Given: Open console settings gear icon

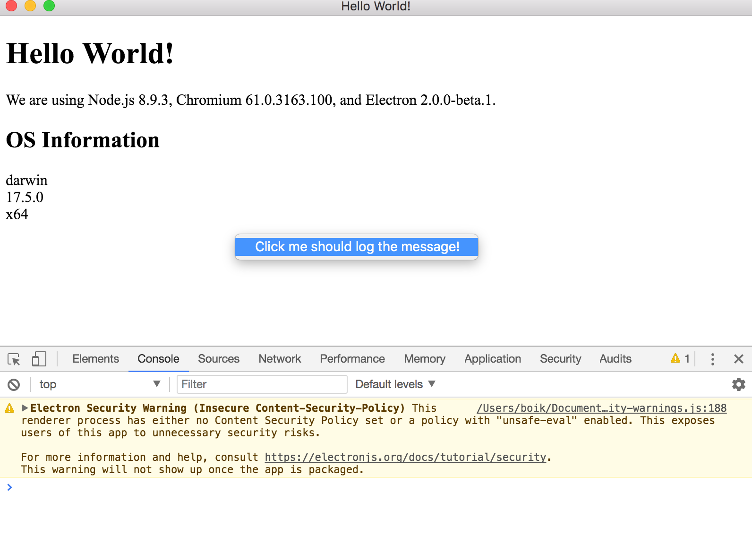Looking at the screenshot, I should (738, 384).
